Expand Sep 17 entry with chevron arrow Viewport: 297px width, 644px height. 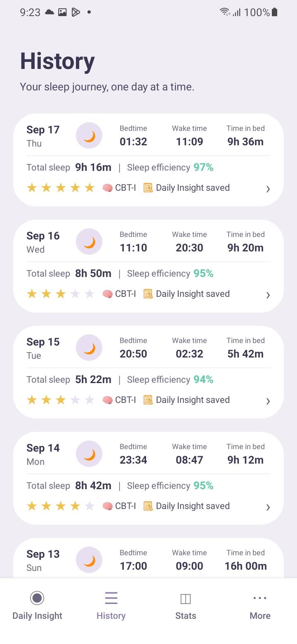click(268, 189)
